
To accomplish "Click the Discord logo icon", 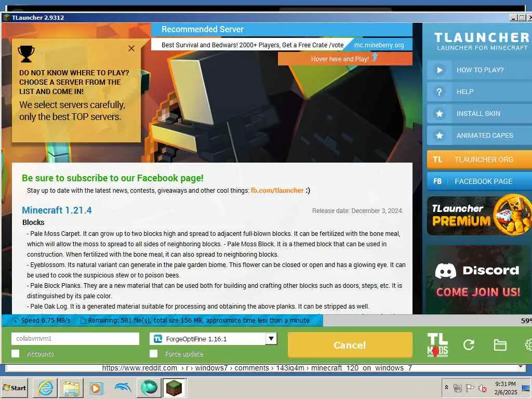I will (x=445, y=271).
